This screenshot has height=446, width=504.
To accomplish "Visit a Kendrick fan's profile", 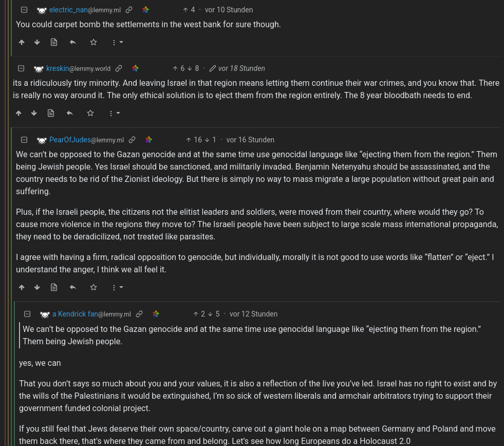I will [x=75, y=314].
